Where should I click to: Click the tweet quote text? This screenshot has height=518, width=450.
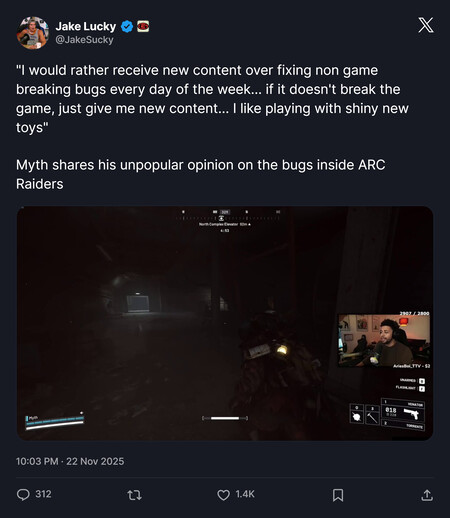coord(213,99)
